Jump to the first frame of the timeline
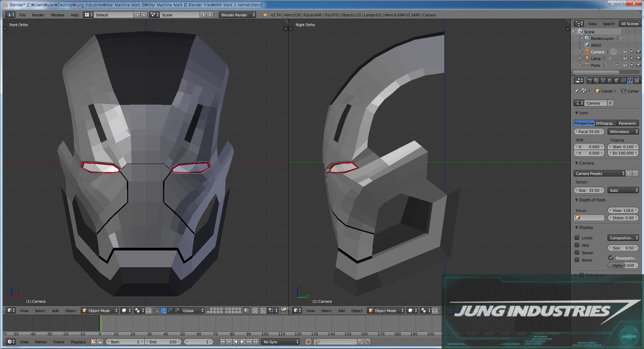Viewport: 644px width, 349px height. 222,342
